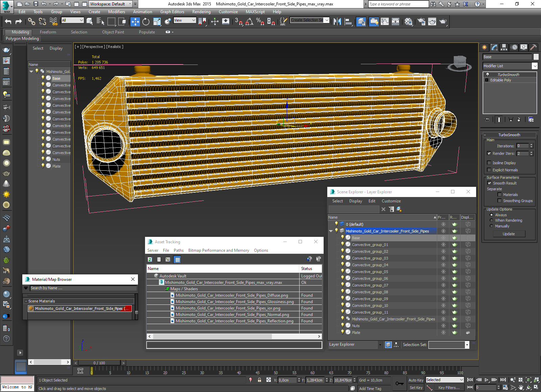541x392 pixels.
Task: Click table view icon in Asset Tracking
Action: [178, 260]
